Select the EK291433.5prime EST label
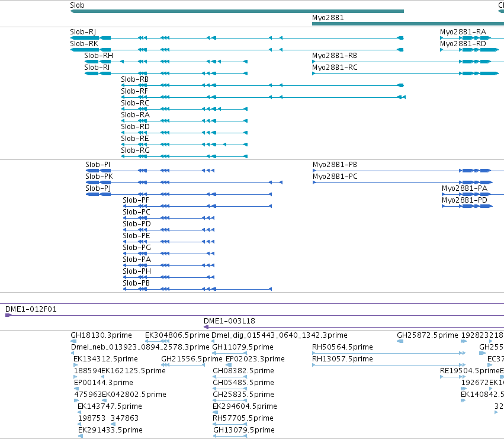 (x=110, y=430)
